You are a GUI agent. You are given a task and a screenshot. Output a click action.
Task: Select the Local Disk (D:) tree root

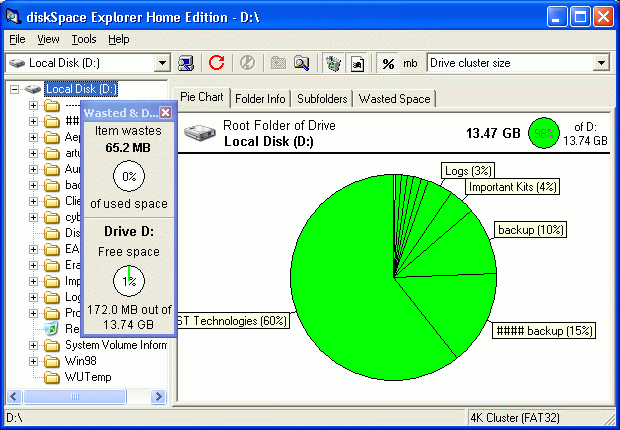(x=81, y=89)
